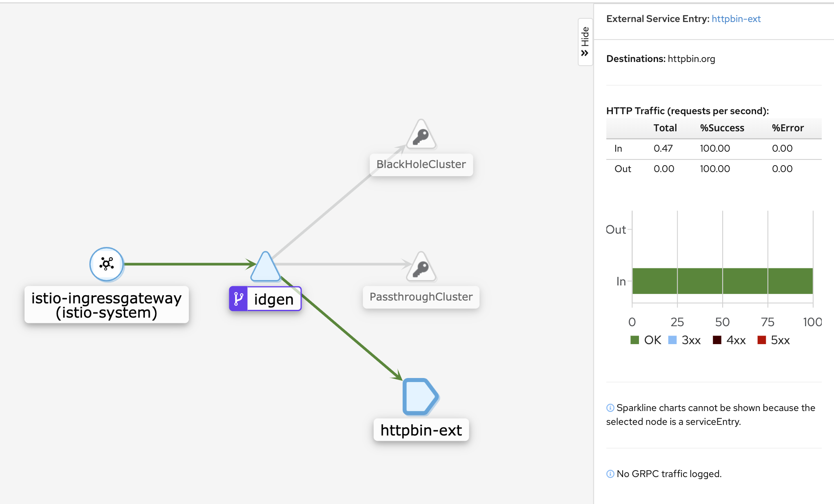Screen dimensions: 834x504
Task: Click the red 5xx legend swatch
Action: click(761, 340)
